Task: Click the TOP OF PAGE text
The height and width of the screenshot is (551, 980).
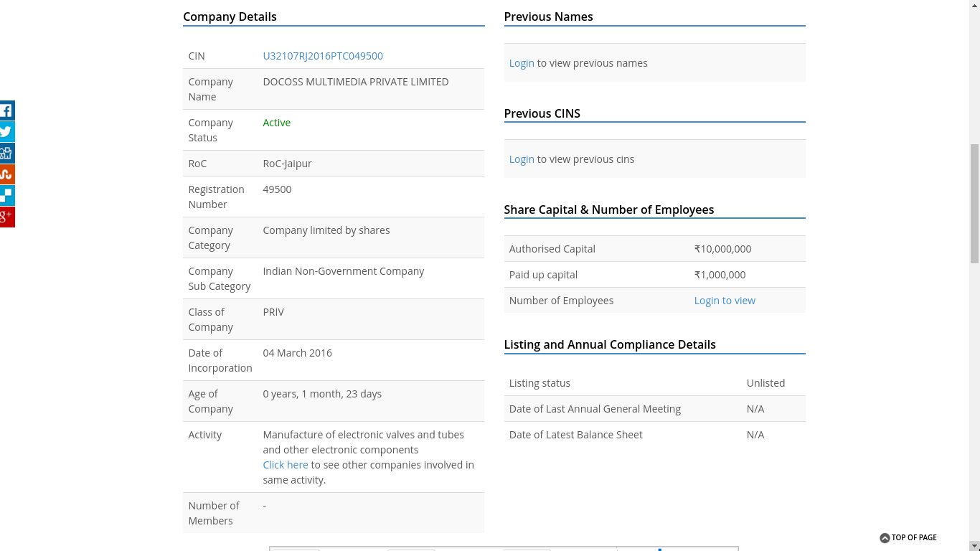Action: click(x=914, y=538)
